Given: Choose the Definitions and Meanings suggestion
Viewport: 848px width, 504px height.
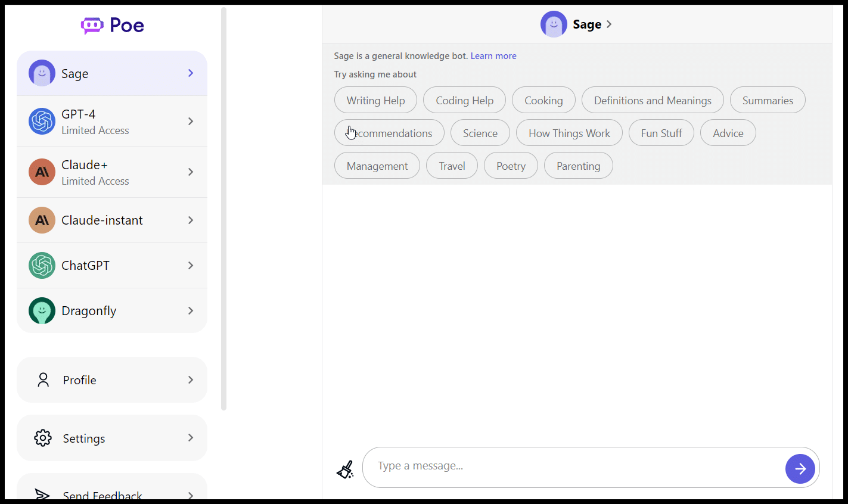Looking at the screenshot, I should point(653,100).
